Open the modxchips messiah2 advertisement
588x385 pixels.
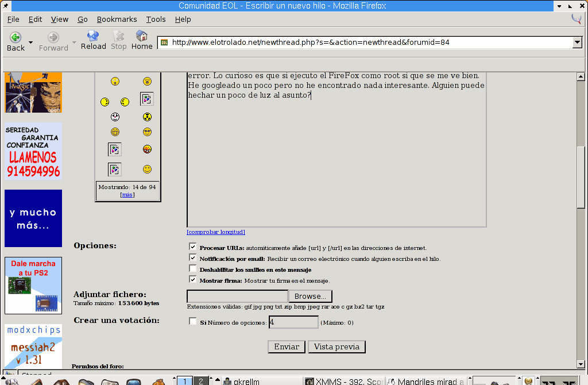pyautogui.click(x=33, y=346)
